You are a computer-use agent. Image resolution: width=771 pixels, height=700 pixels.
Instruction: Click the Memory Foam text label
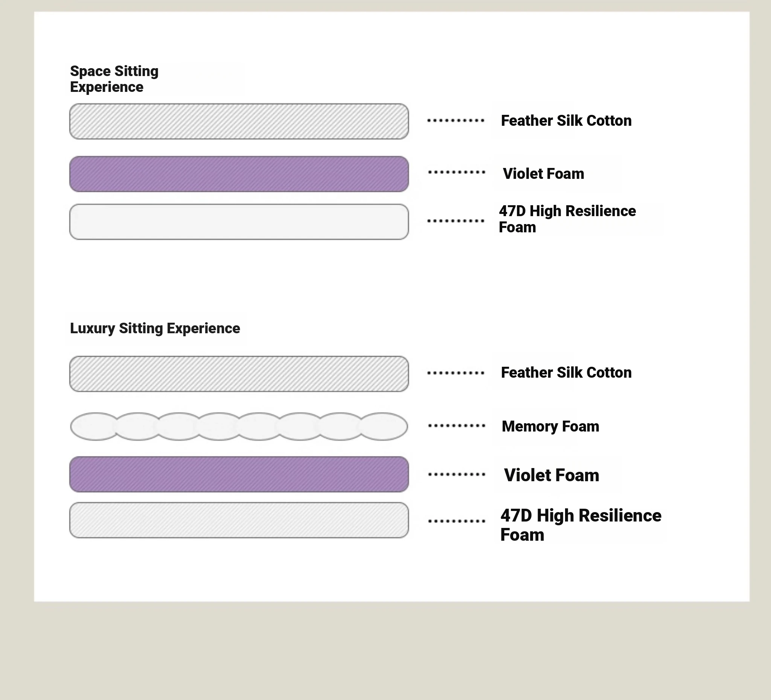pyautogui.click(x=550, y=426)
